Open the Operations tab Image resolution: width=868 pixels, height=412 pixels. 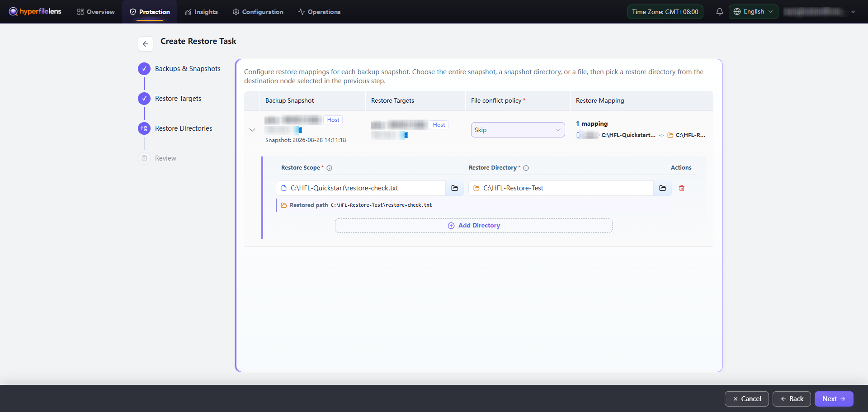click(x=319, y=12)
